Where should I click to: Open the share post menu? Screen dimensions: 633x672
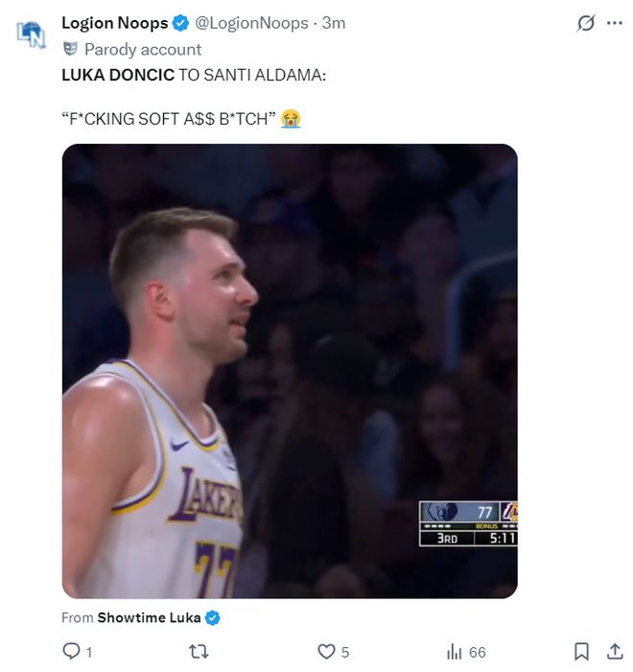[x=615, y=652]
